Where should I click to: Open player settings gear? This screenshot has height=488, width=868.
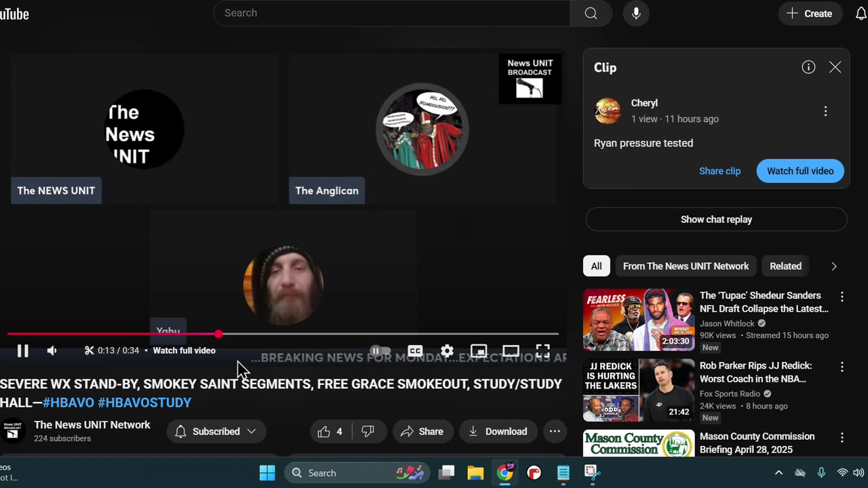tap(447, 350)
